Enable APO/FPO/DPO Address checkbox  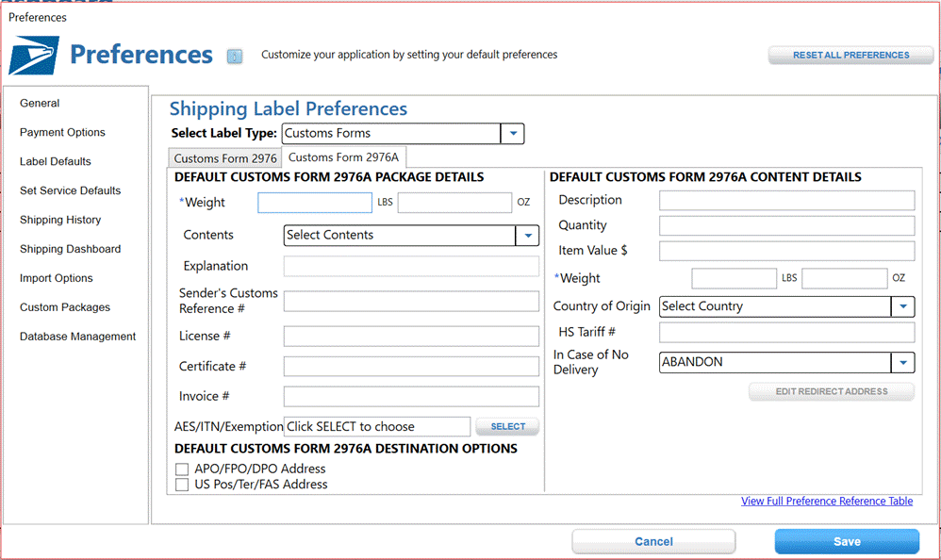coord(182,469)
